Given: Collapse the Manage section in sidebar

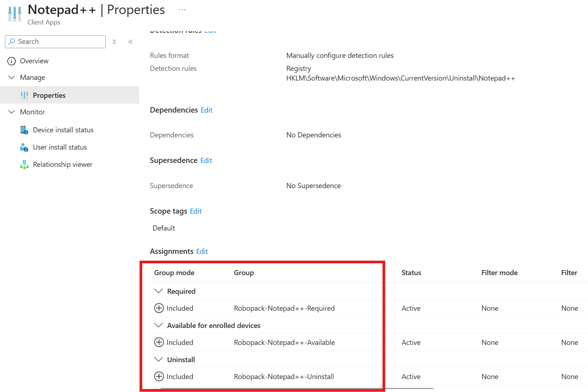Looking at the screenshot, I should point(12,78).
